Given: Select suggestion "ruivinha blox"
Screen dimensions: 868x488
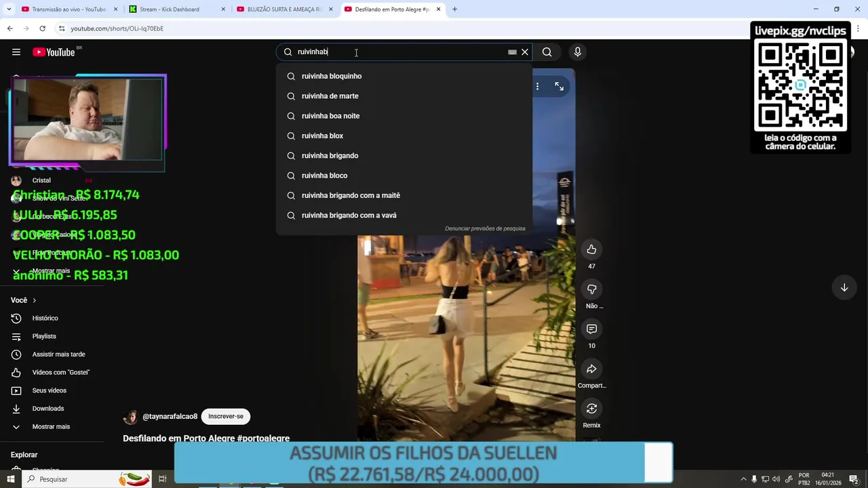Looking at the screenshot, I should [x=404, y=136].
